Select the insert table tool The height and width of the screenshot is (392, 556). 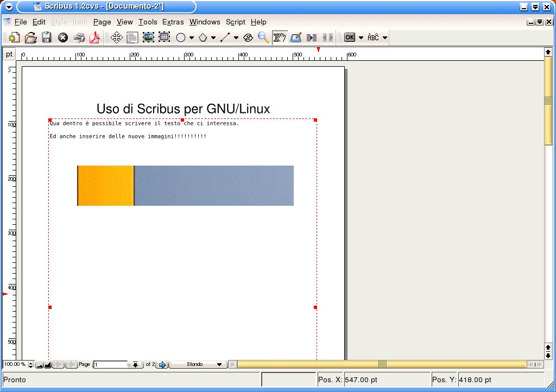pyautogui.click(x=164, y=37)
